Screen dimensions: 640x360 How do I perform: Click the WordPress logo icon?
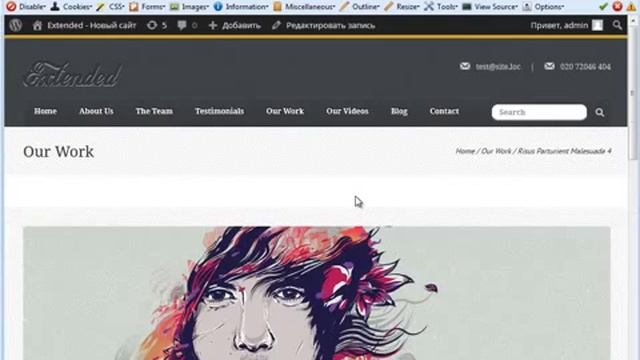coord(16,25)
